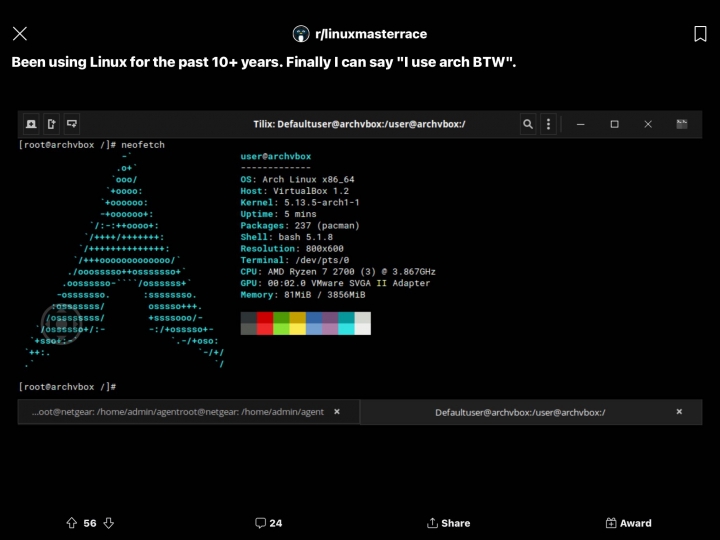This screenshot has height=540, width=720.
Task: Share this post
Action: 448,523
